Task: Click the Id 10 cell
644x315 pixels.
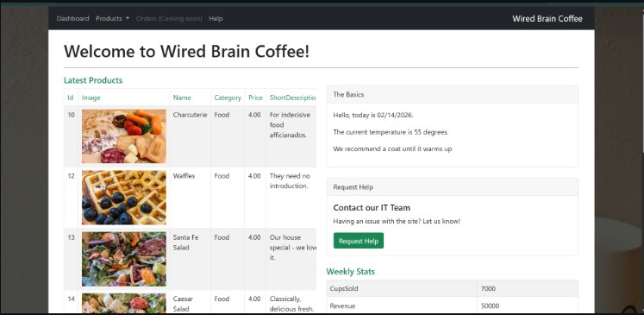Action: (x=71, y=136)
